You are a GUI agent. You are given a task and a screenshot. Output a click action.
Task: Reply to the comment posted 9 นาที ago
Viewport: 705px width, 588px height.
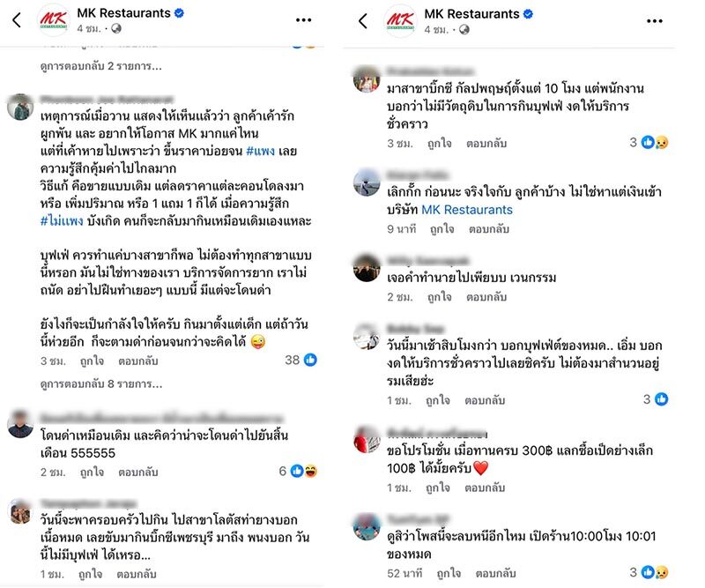point(488,229)
